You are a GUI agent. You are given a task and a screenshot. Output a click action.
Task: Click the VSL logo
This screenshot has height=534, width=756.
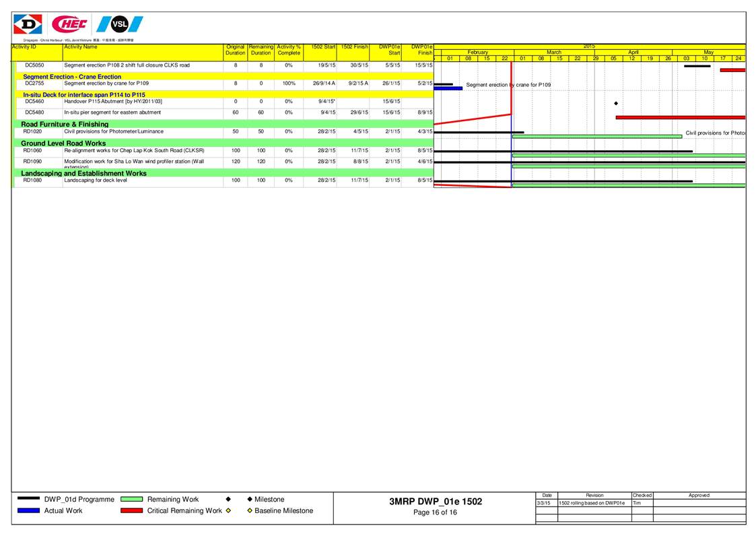coord(120,24)
